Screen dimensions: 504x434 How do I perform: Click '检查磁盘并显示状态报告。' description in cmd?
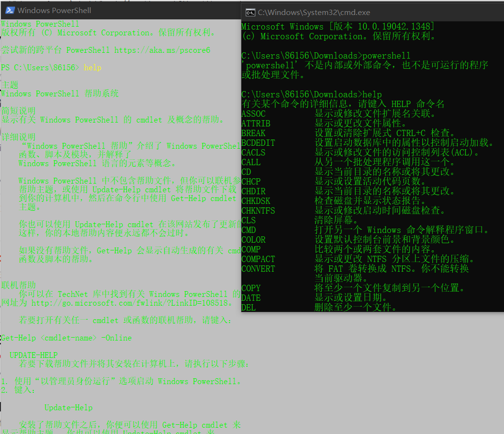[370, 201]
